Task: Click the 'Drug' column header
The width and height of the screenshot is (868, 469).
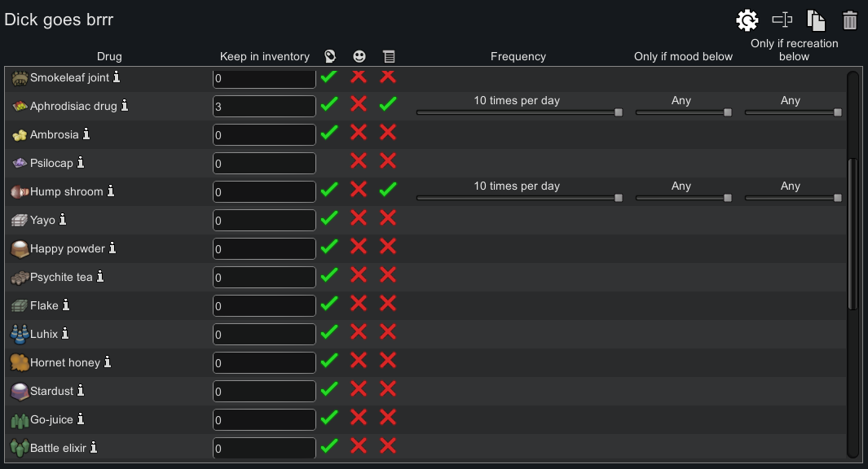Action: (109, 56)
